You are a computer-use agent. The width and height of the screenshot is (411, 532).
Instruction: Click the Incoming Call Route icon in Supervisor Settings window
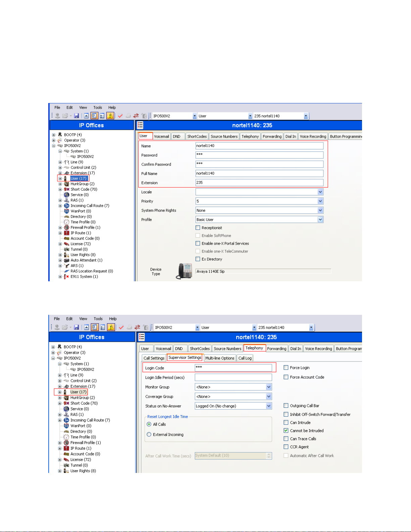(x=66, y=420)
